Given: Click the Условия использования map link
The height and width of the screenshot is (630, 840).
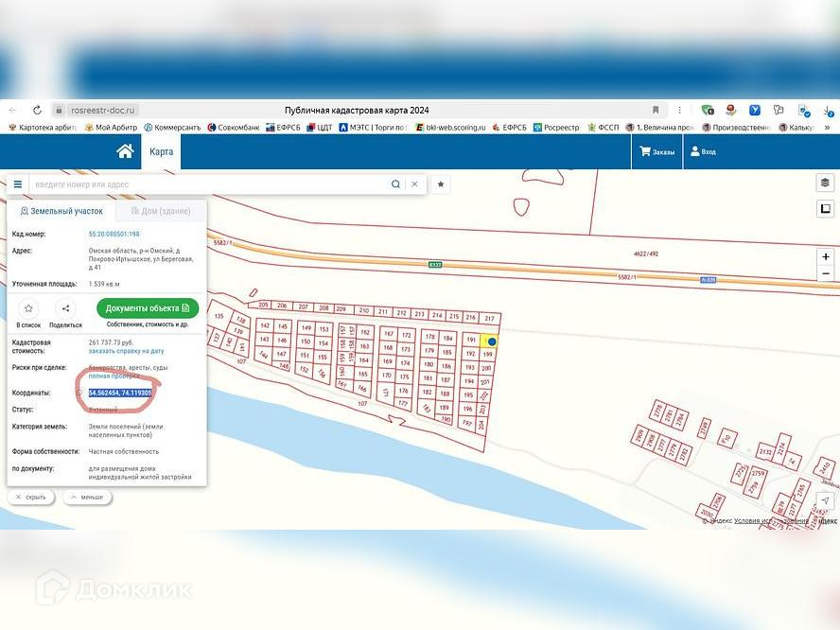Looking at the screenshot, I should 771,520.
